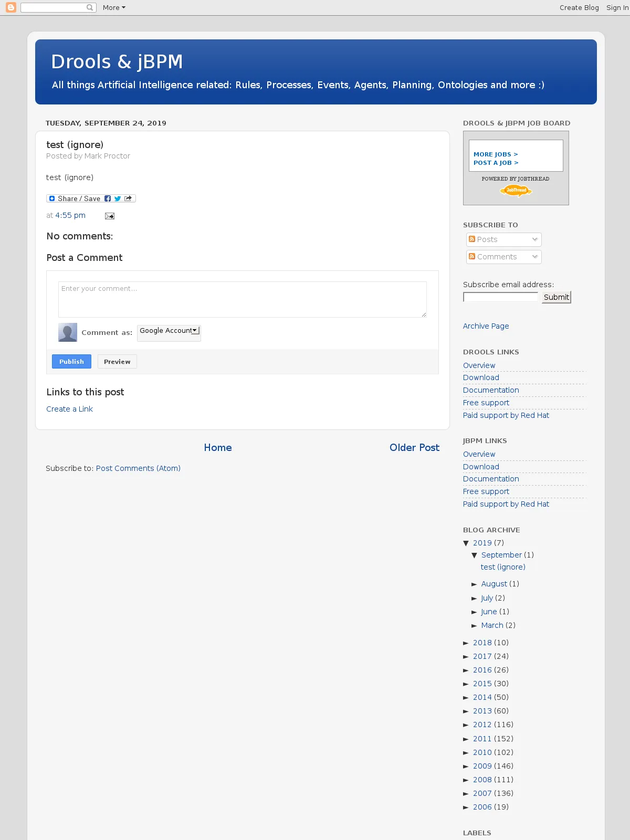Click the Twitter icon in share bar

coord(118,198)
